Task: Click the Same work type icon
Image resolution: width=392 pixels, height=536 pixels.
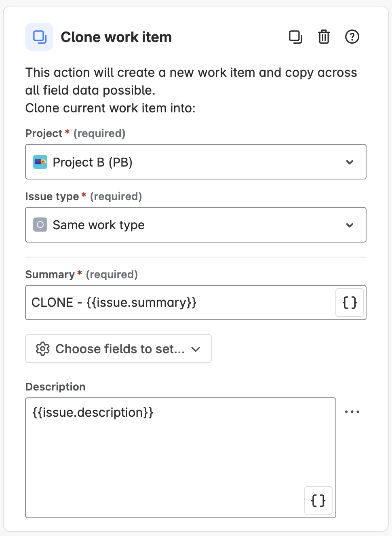Action: pos(40,225)
